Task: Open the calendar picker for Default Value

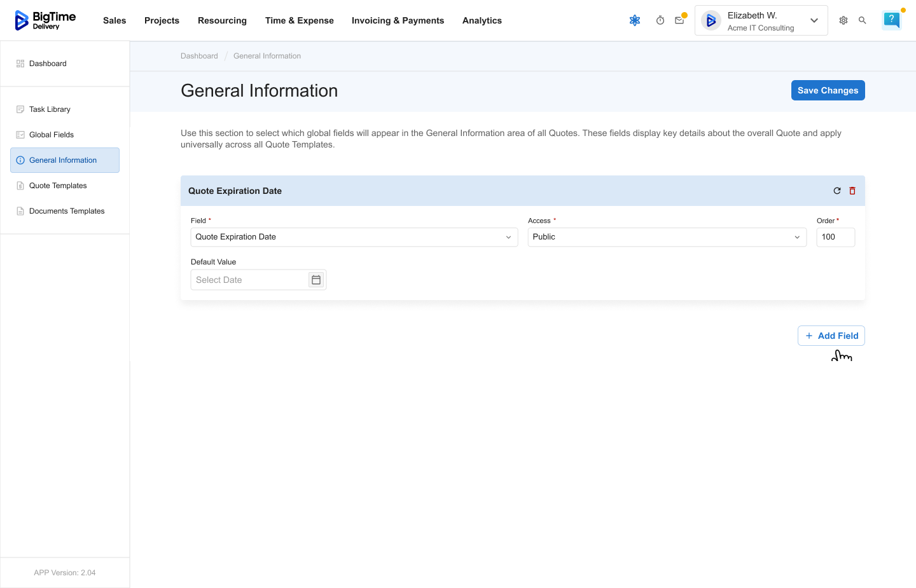Action: click(316, 280)
